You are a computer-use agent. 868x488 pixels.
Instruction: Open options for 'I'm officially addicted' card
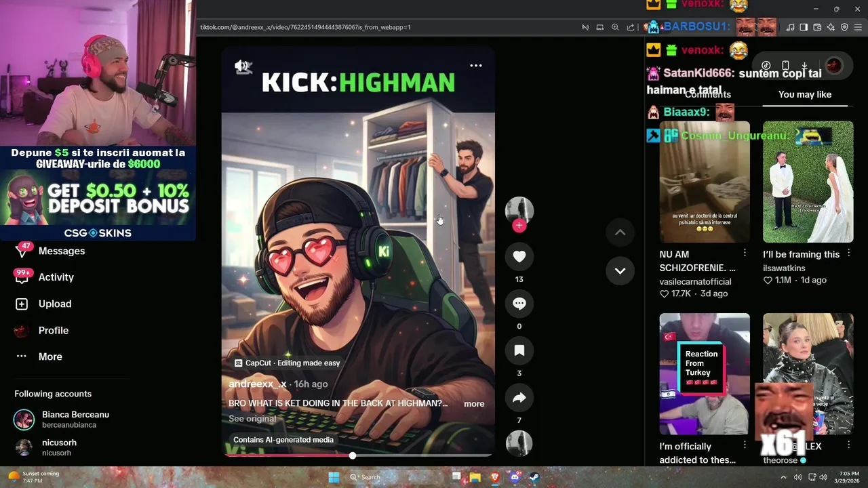pos(745,445)
